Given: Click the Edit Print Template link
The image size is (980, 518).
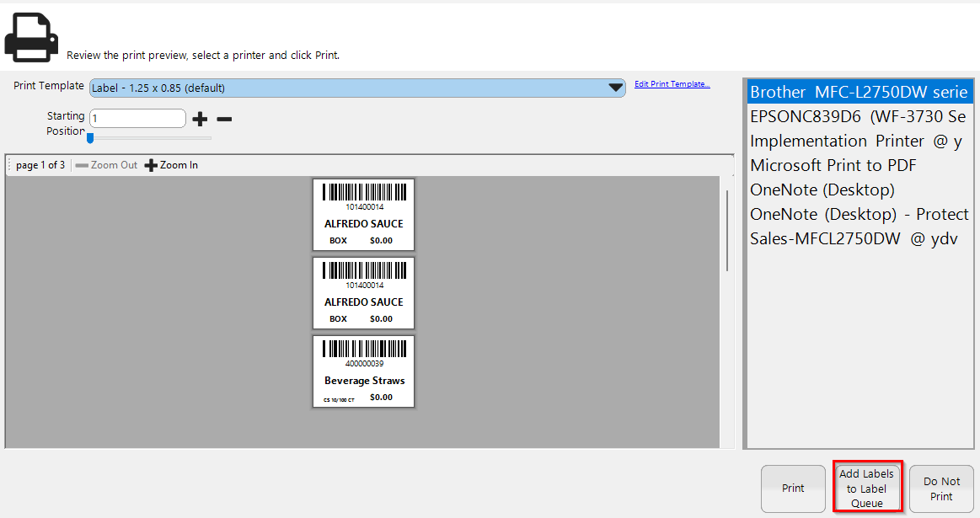Looking at the screenshot, I should [x=672, y=84].
